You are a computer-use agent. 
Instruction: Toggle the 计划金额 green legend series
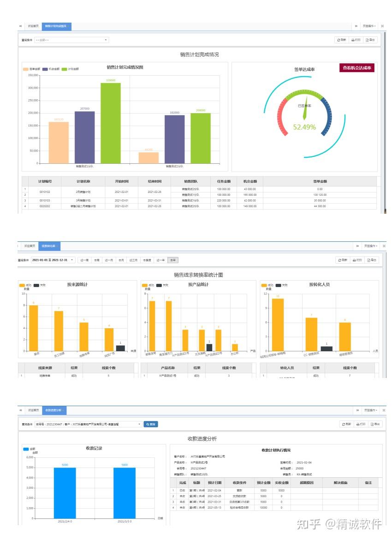click(71, 69)
